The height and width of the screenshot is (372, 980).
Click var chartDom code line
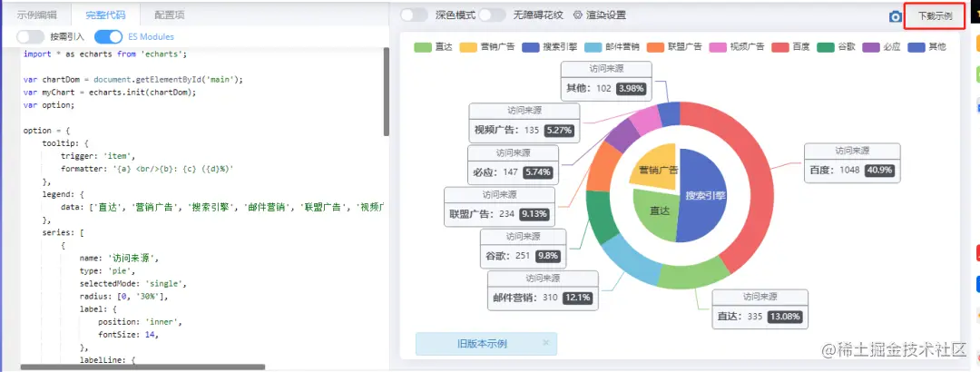pyautogui.click(x=133, y=80)
